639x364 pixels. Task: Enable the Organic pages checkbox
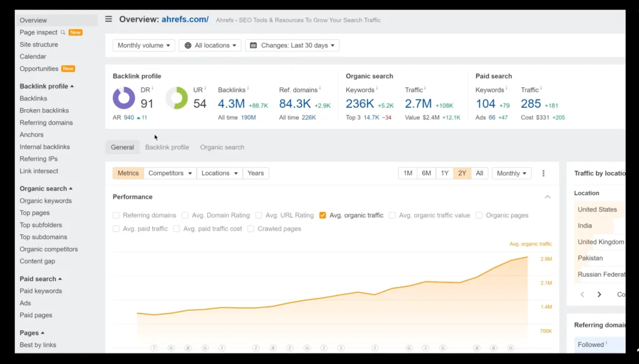pyautogui.click(x=479, y=216)
